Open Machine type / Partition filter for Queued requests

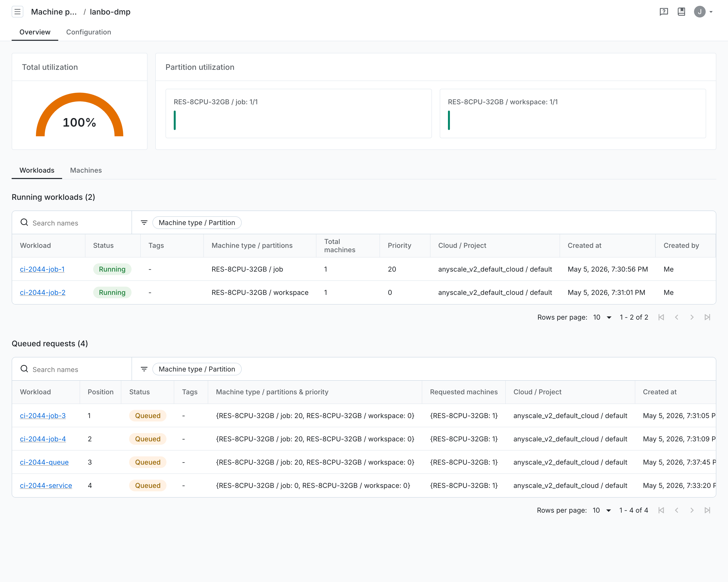(x=197, y=369)
